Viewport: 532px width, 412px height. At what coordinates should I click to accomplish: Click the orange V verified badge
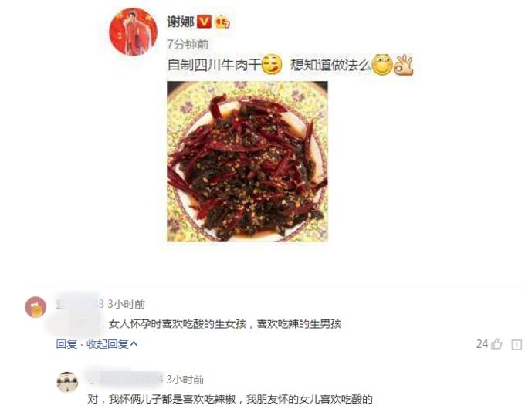(205, 22)
